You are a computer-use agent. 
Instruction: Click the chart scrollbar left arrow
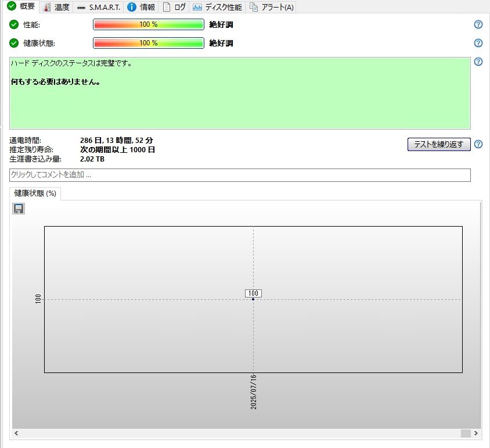coord(16,433)
